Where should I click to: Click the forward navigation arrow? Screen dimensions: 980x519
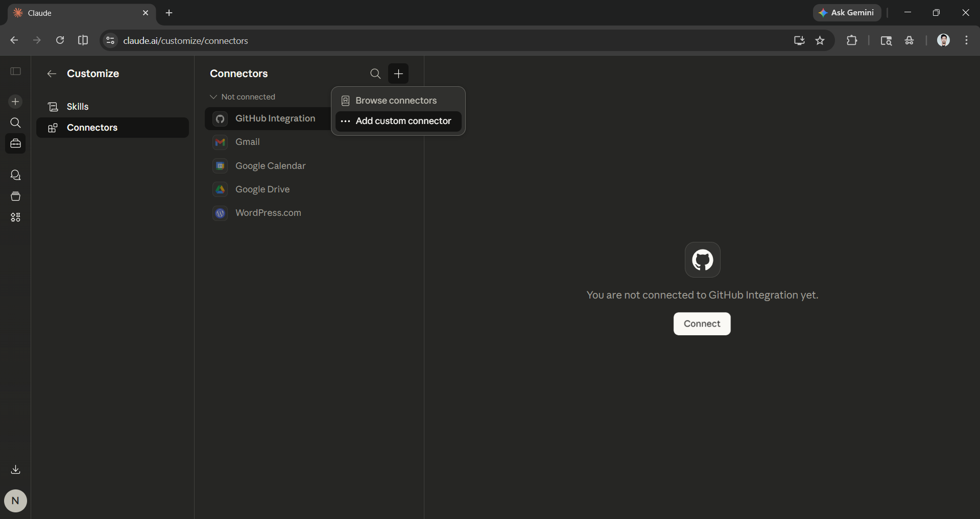pyautogui.click(x=37, y=40)
